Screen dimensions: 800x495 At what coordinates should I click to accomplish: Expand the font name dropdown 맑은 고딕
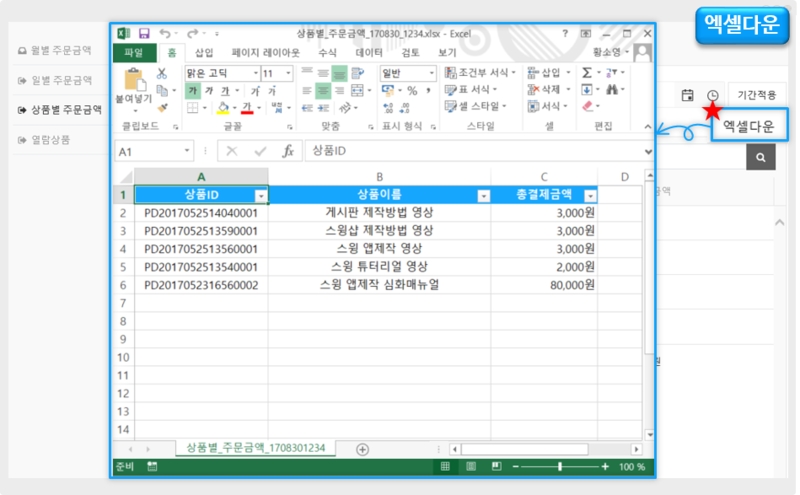[255, 73]
